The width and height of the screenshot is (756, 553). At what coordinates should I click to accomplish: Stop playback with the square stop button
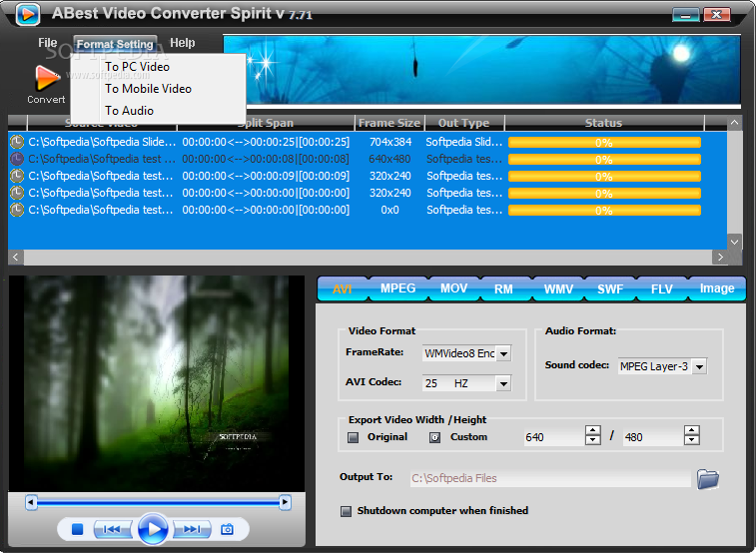[77, 529]
